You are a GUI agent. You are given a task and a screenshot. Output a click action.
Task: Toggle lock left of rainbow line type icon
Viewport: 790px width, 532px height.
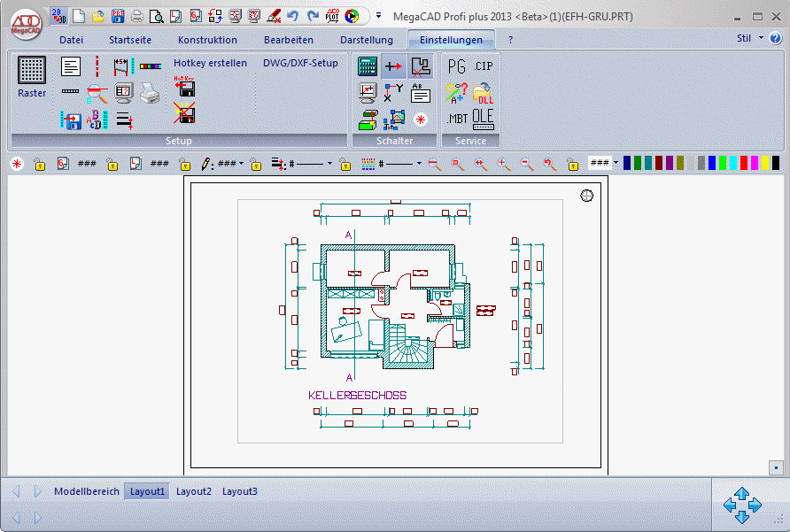345,165
